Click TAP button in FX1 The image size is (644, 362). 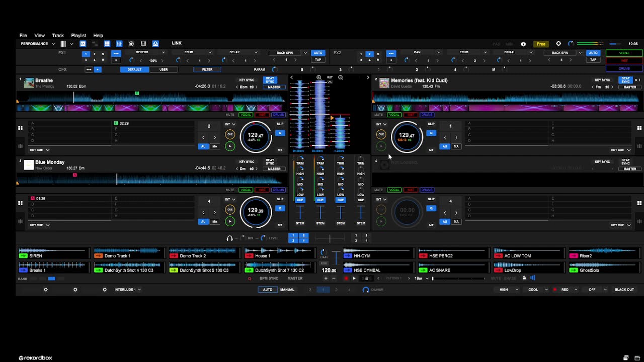pos(318,60)
